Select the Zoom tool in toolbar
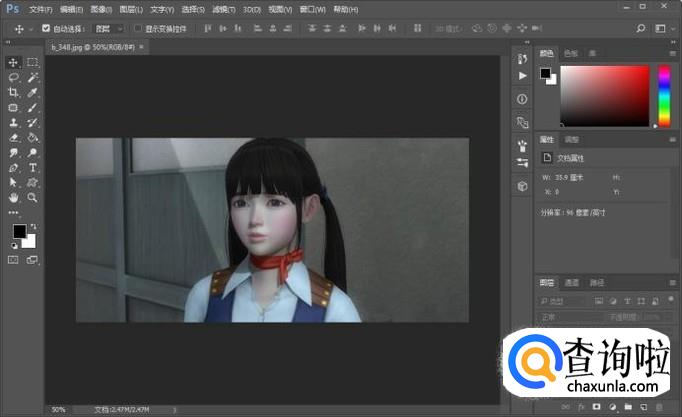This screenshot has height=417, width=682. [33, 198]
